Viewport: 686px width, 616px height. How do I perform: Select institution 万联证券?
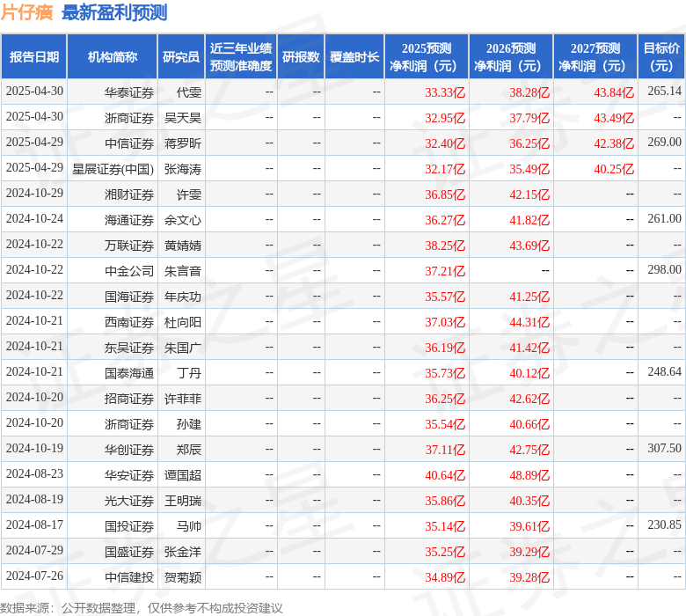[x=129, y=246]
